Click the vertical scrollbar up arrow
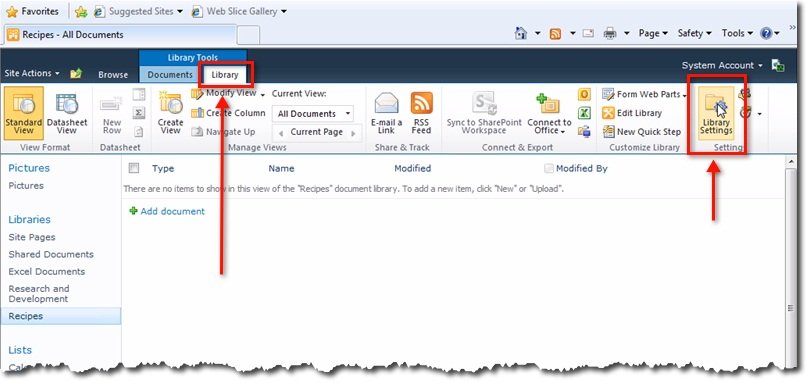 [791, 162]
